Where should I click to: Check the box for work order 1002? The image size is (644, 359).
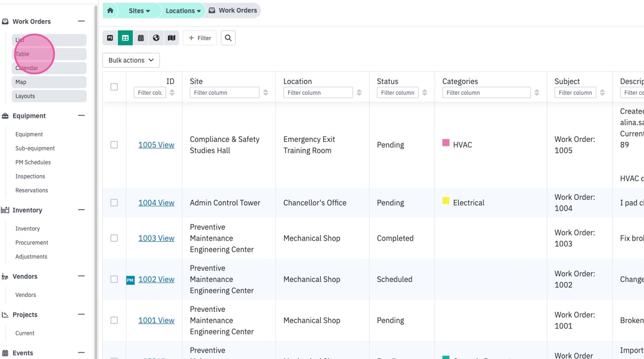(114, 279)
